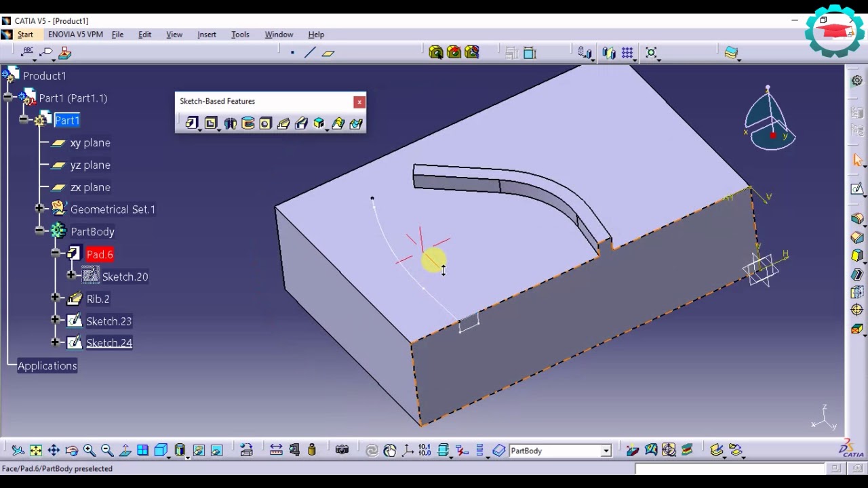Open the PartBody current-body dropdown
This screenshot has width=868, height=488.
(x=606, y=451)
